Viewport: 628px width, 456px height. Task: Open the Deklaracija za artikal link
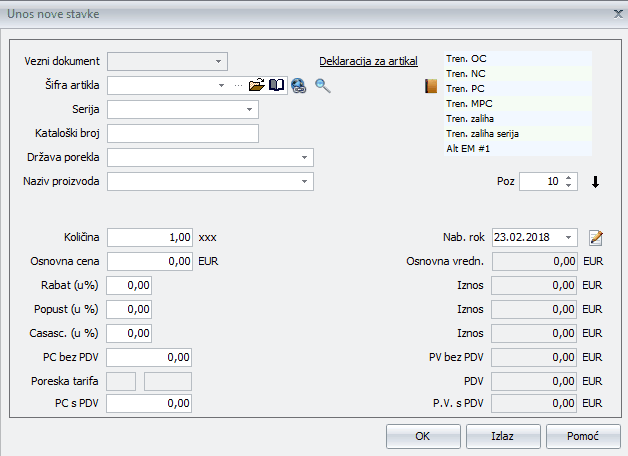click(368, 61)
